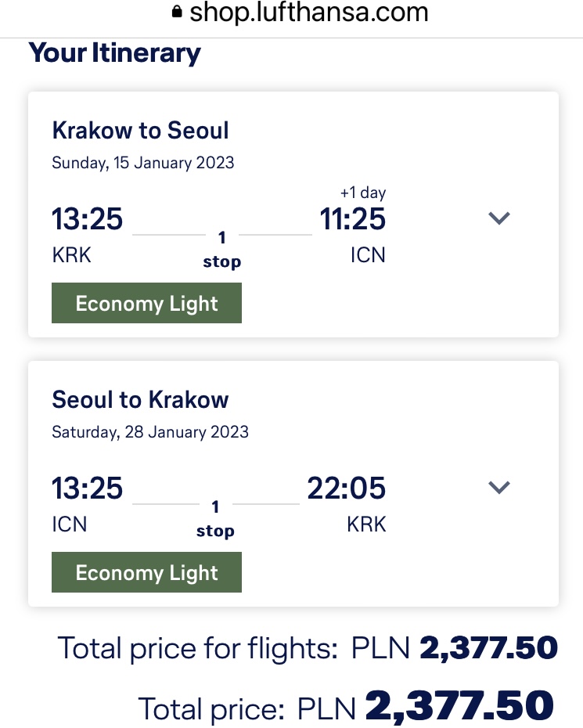Open the Seoul to Krakow heading
Viewport: 583px width, 728px height.
[x=140, y=399]
